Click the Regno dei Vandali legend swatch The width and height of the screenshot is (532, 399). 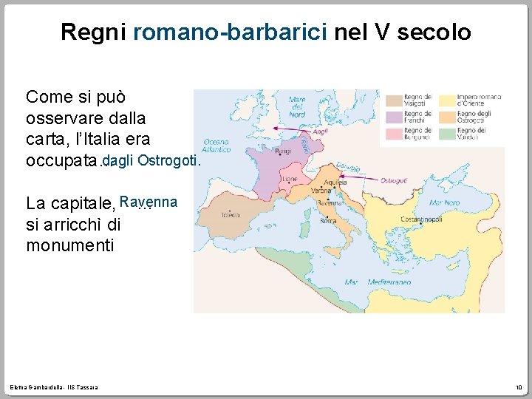point(447,134)
